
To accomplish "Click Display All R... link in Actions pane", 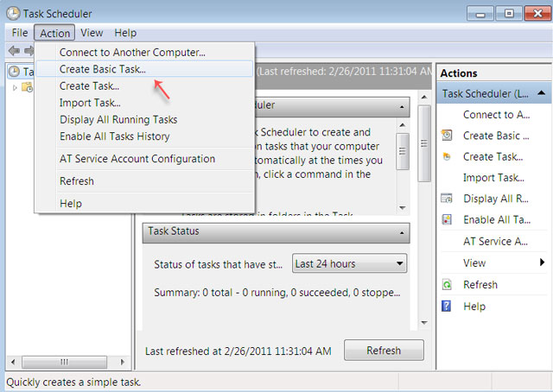I will pyautogui.click(x=496, y=199).
